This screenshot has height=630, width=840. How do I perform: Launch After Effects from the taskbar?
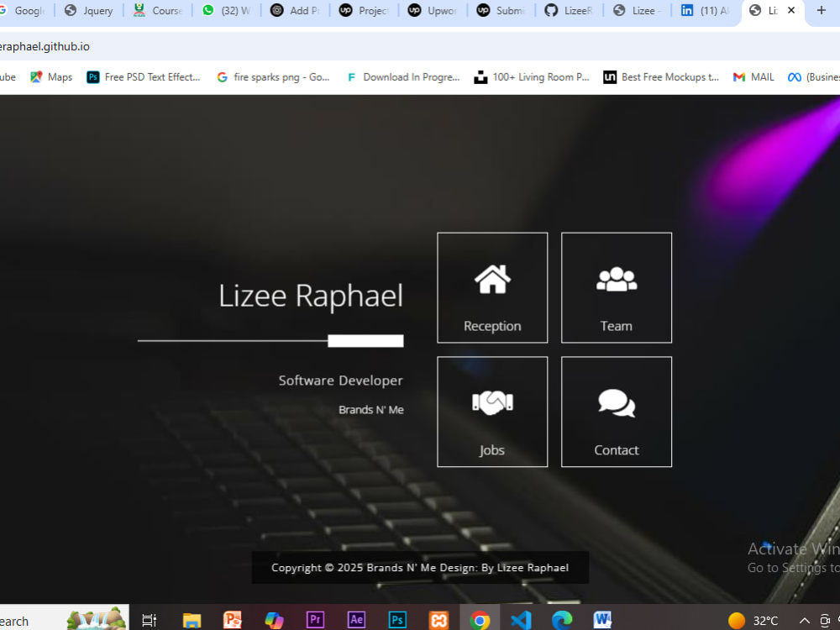[x=356, y=620]
